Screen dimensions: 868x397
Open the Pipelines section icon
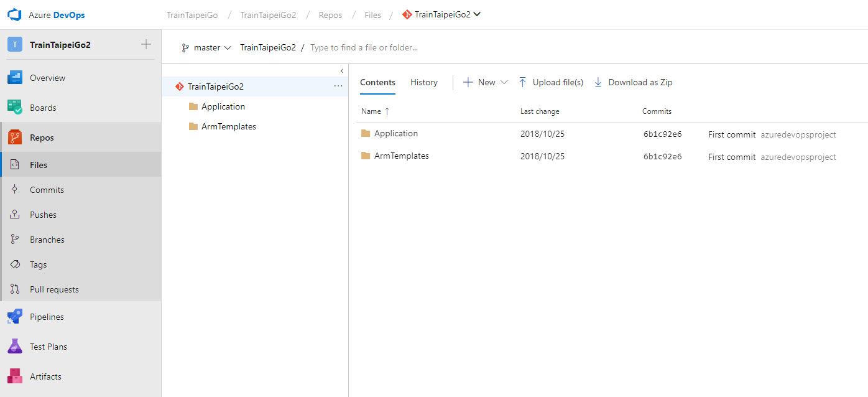15,317
